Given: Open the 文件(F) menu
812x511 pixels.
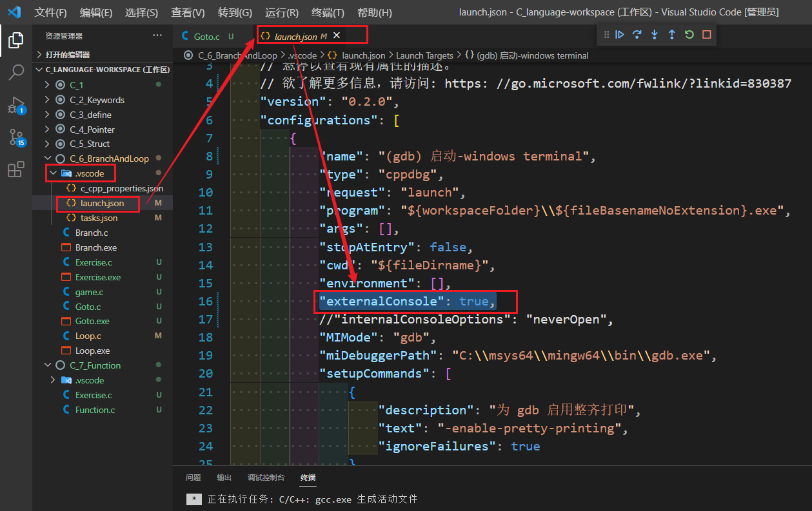Looking at the screenshot, I should pos(50,12).
